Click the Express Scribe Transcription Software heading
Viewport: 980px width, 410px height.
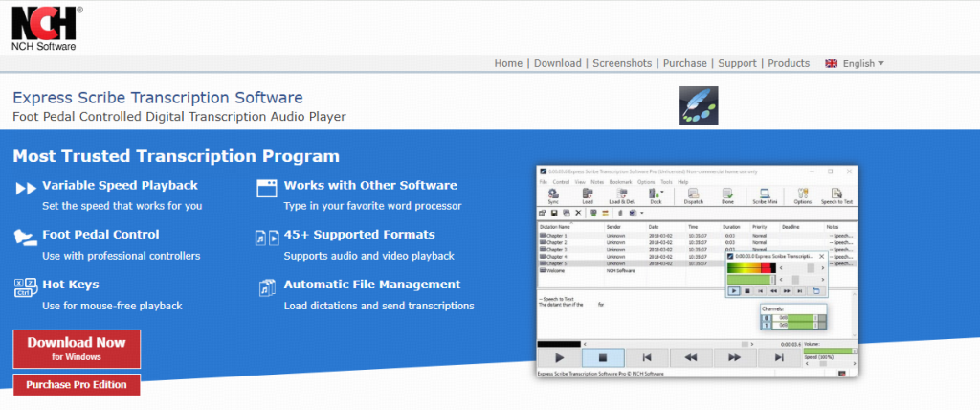click(158, 98)
